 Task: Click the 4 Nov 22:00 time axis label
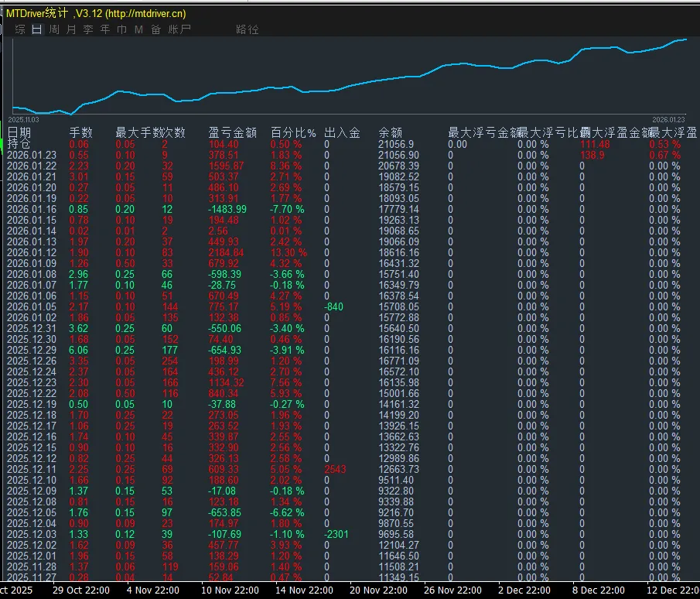[x=152, y=590]
